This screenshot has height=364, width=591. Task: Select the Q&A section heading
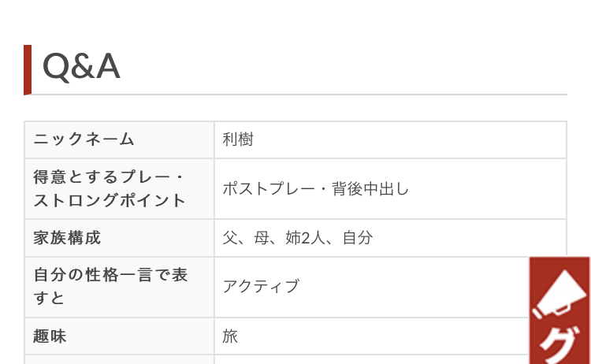point(81,66)
